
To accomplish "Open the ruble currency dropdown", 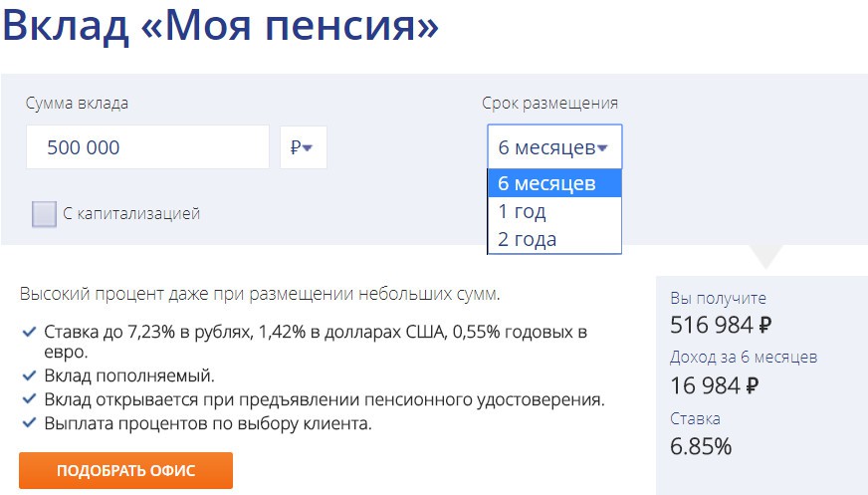I will pyautogui.click(x=303, y=147).
